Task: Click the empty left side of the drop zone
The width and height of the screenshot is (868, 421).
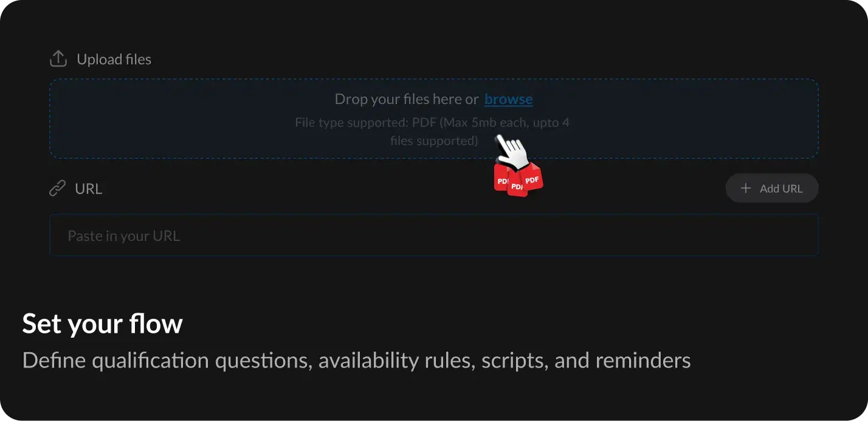Action: coord(170,119)
